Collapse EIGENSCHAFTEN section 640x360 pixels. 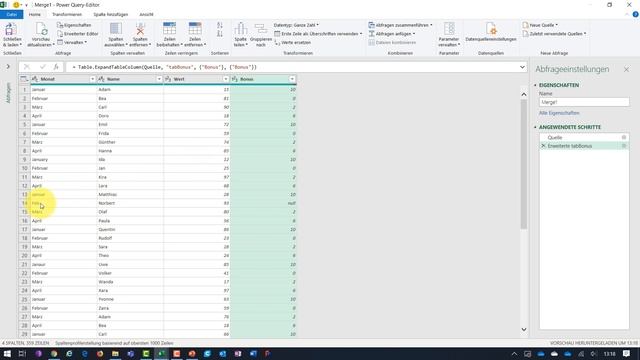(536, 85)
